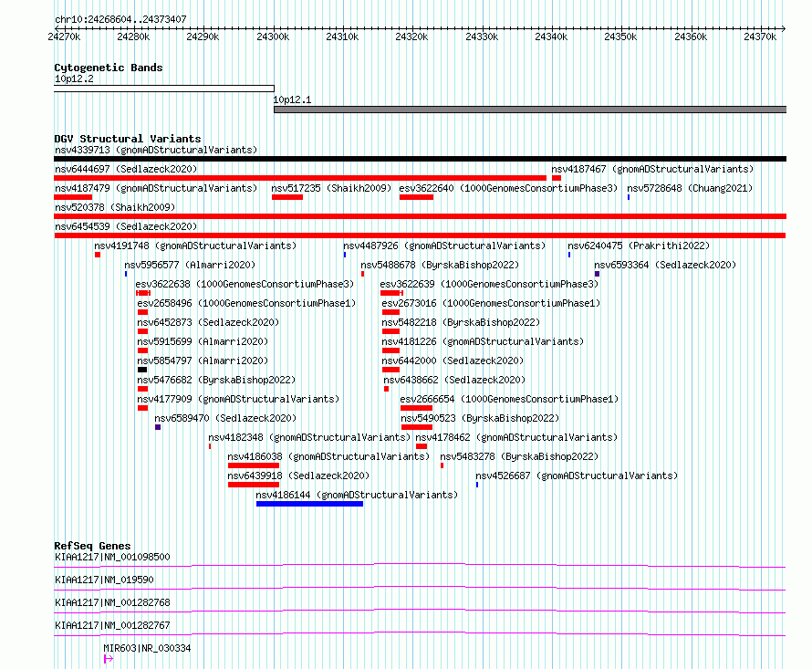This screenshot has width=812, height=669.
Task: Open nsv6240475 (Prakrithi2022) label
Action: click(639, 246)
